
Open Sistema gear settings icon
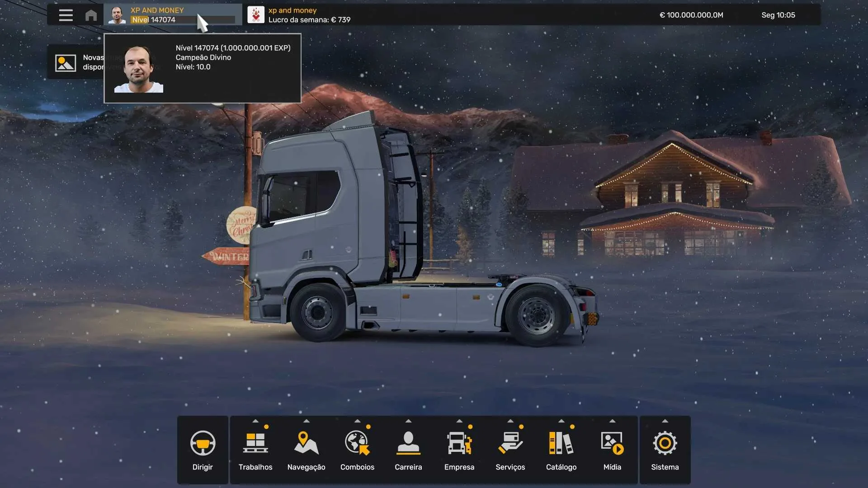click(x=665, y=443)
